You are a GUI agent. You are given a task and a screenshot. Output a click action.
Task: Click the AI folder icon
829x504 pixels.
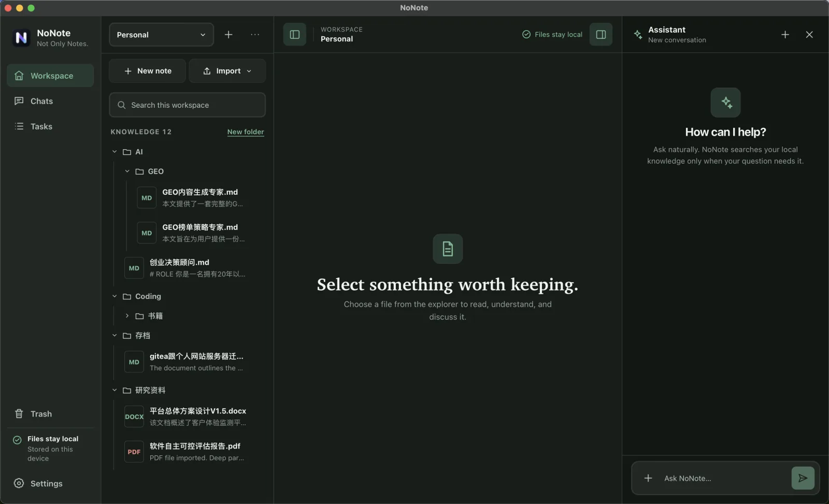pos(127,152)
